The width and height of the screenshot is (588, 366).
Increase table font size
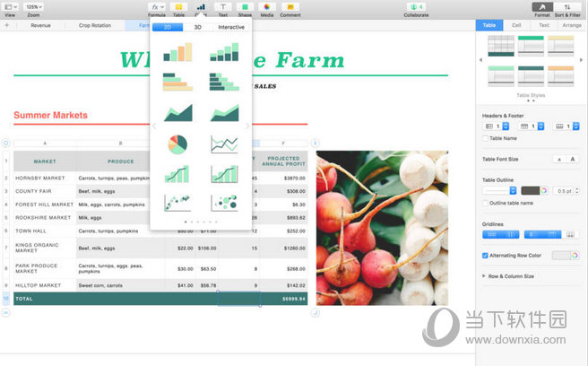click(x=572, y=159)
